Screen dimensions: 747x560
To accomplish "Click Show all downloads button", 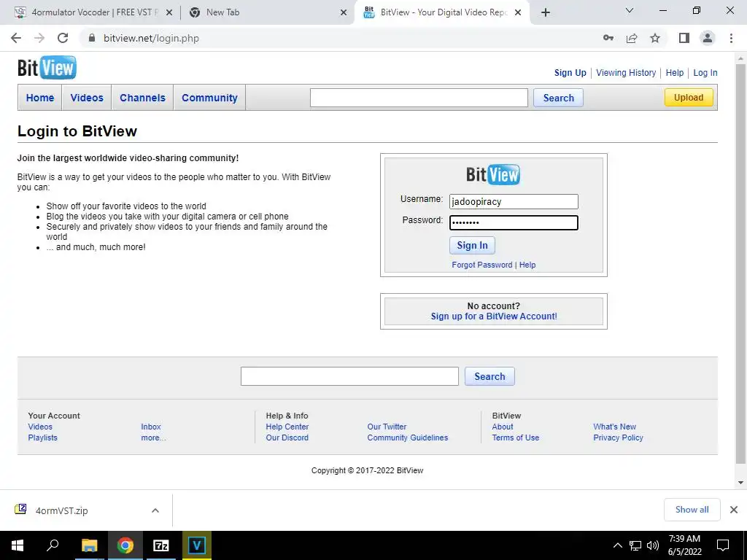I will coord(692,510).
